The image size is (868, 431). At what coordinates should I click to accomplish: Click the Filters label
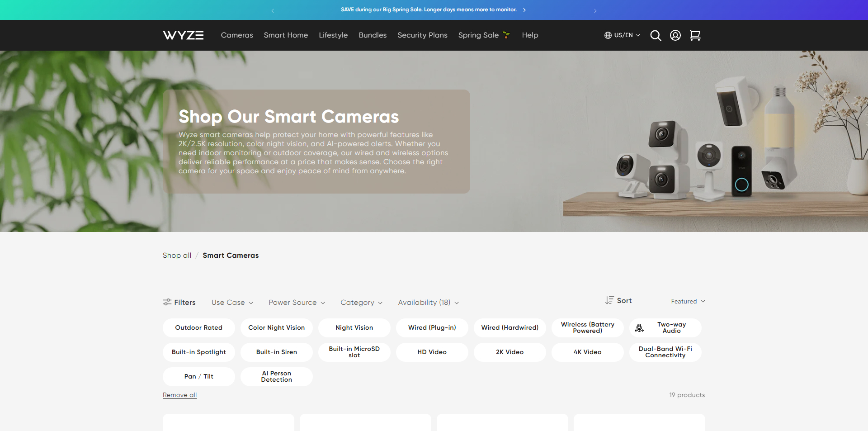(x=185, y=302)
